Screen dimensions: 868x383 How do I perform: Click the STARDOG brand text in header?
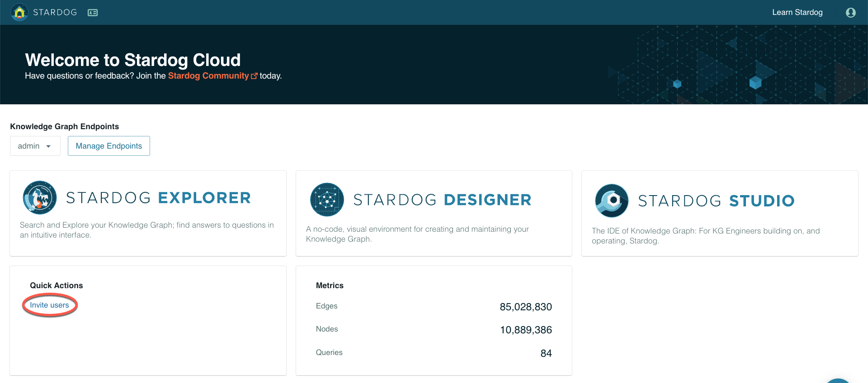click(55, 13)
